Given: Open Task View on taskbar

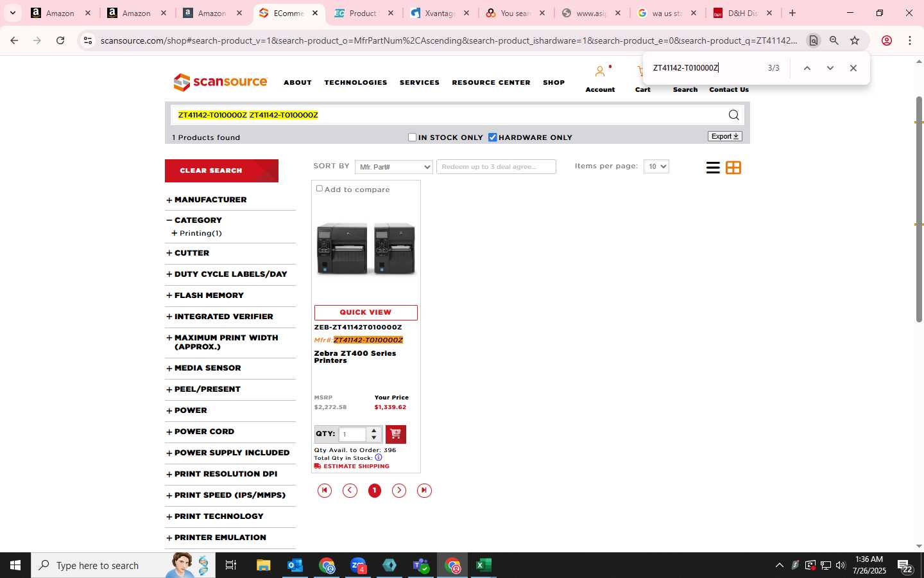Looking at the screenshot, I should (x=231, y=565).
